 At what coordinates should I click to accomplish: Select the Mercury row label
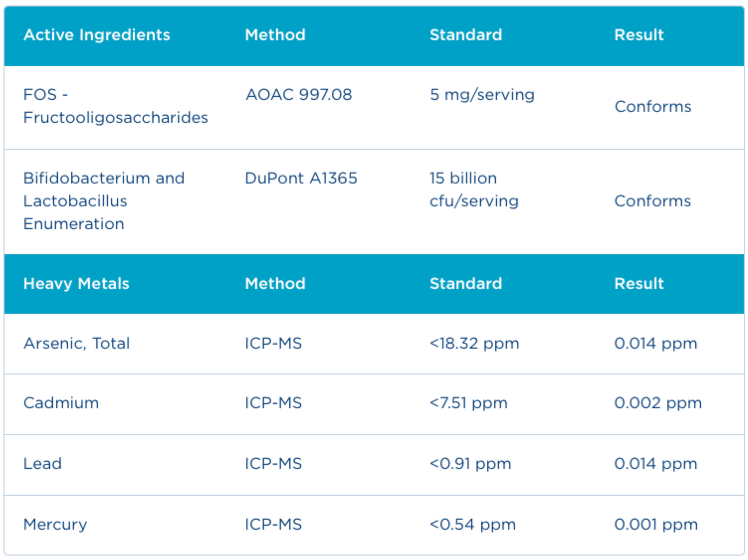click(x=55, y=524)
